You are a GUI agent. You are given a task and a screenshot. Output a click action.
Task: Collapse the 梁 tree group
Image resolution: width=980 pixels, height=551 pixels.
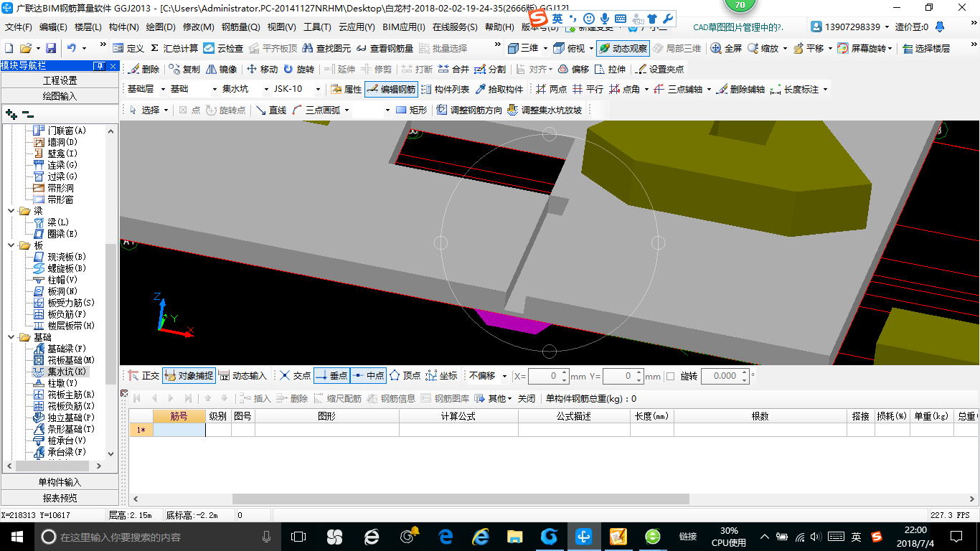11,211
